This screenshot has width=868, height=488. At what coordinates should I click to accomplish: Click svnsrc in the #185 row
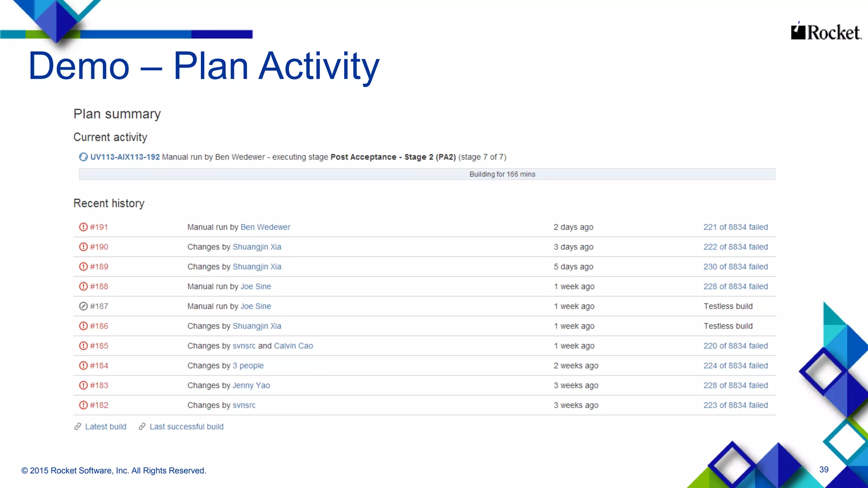(244, 346)
